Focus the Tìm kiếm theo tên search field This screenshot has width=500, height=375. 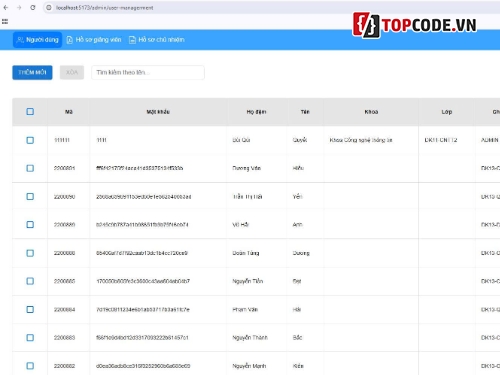(148, 72)
